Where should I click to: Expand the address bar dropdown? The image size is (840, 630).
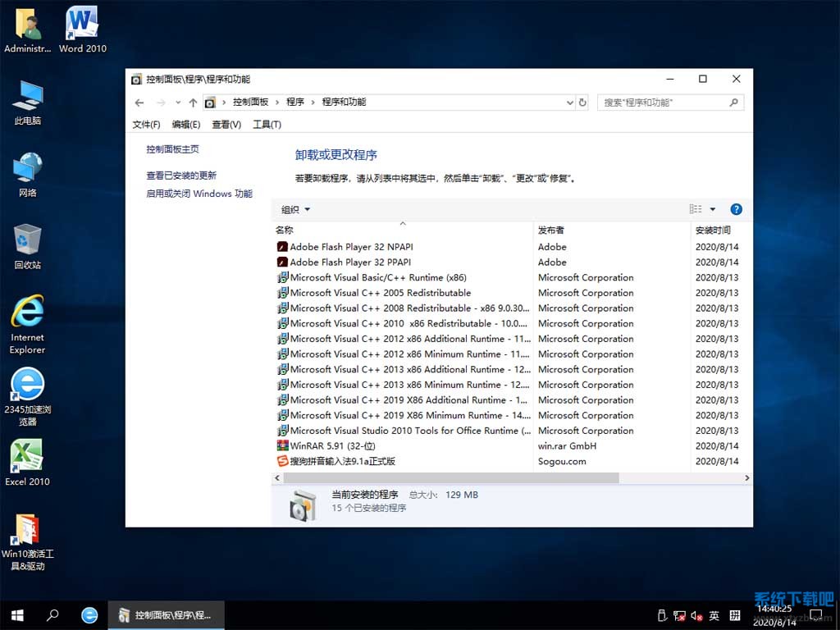569,102
